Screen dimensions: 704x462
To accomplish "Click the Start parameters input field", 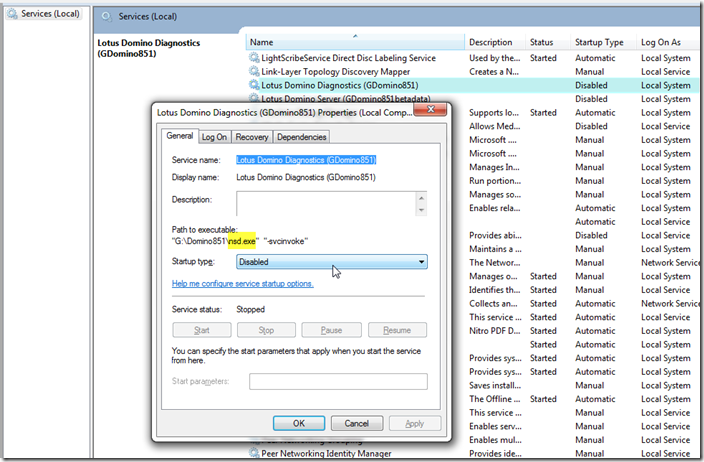I will (338, 382).
